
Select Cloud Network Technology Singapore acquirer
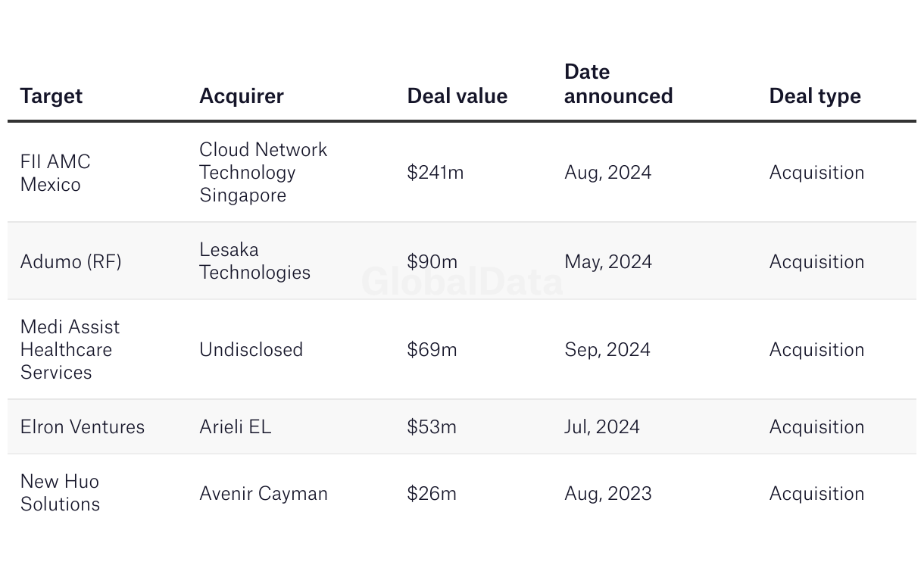pyautogui.click(x=264, y=173)
